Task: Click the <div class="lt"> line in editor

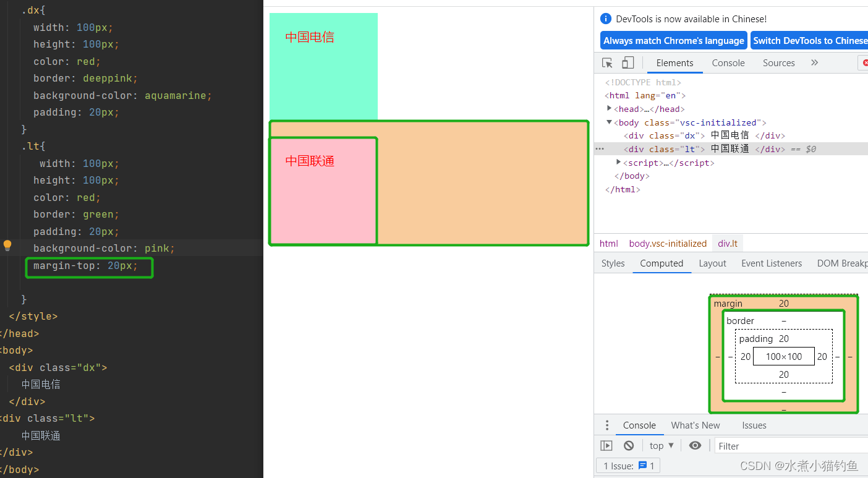Action: (x=48, y=419)
